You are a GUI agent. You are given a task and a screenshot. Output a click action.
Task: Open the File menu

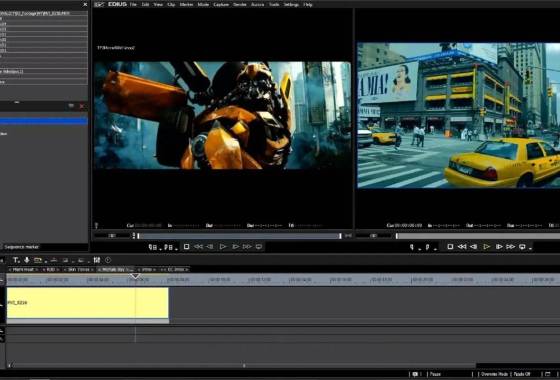pos(133,5)
